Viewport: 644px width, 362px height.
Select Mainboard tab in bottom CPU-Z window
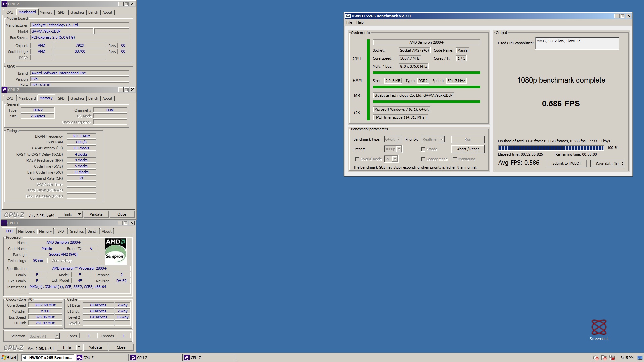[26, 231]
